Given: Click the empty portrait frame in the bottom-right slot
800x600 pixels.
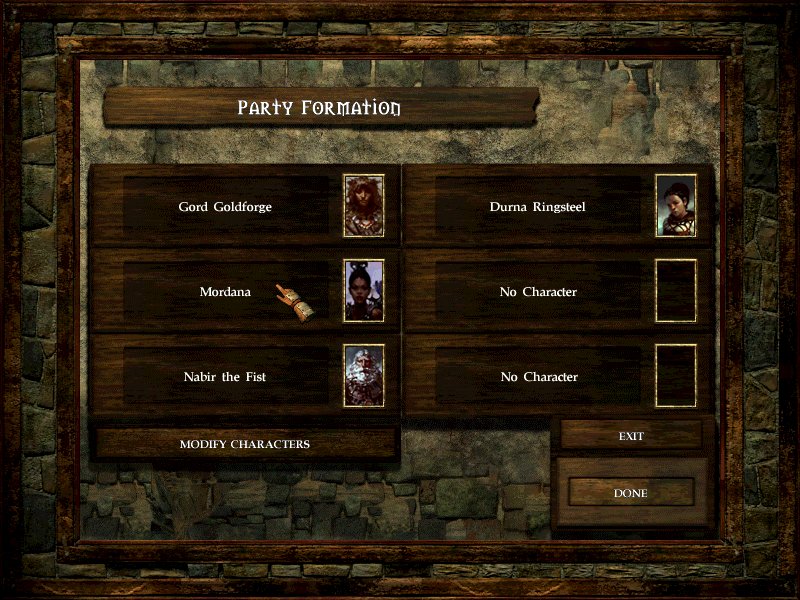Looking at the screenshot, I should click(x=676, y=376).
